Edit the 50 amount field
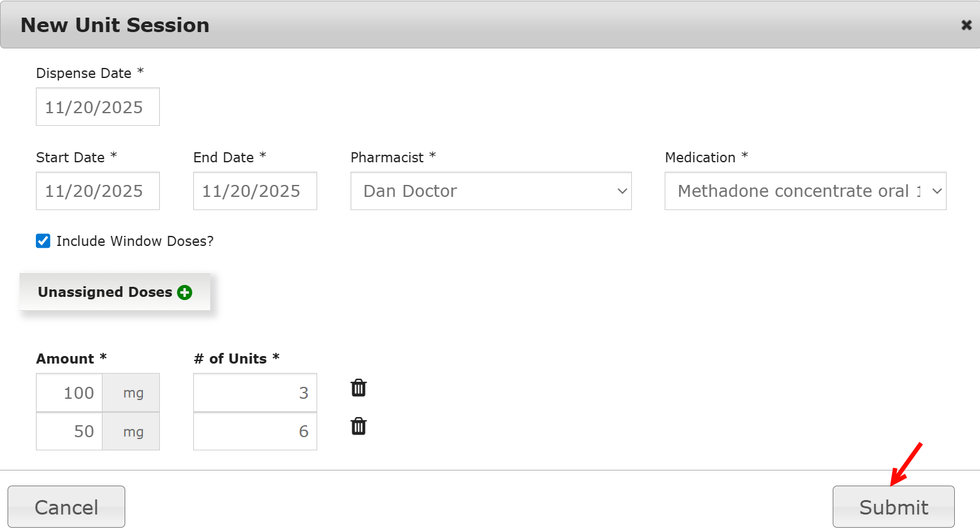 (x=69, y=432)
